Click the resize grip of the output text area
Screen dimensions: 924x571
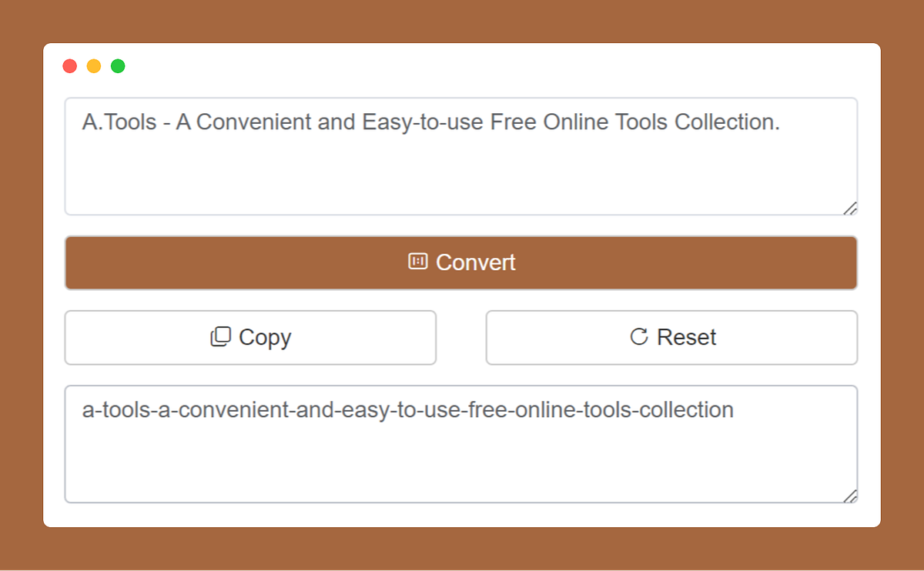coord(851,496)
